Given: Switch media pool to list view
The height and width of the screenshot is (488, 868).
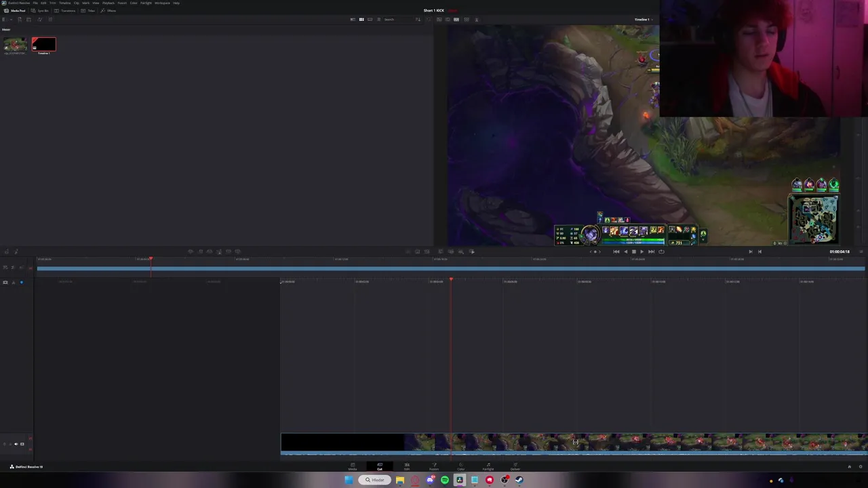Looking at the screenshot, I should tap(378, 19).
